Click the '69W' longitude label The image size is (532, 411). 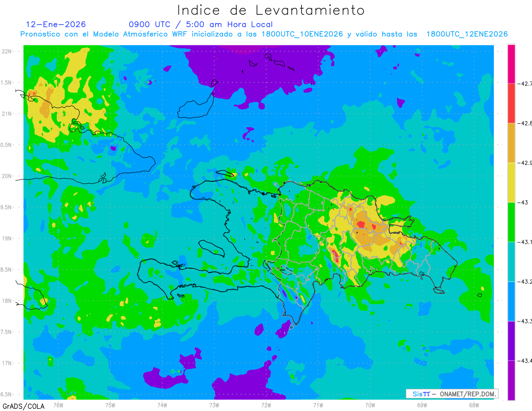(422, 404)
